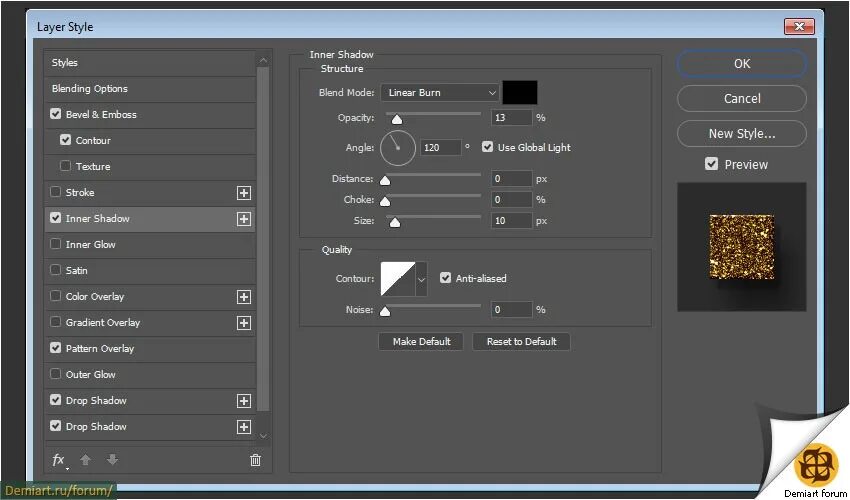The image size is (850, 500).
Task: Select the Satin effect row label
Action: 76,271
